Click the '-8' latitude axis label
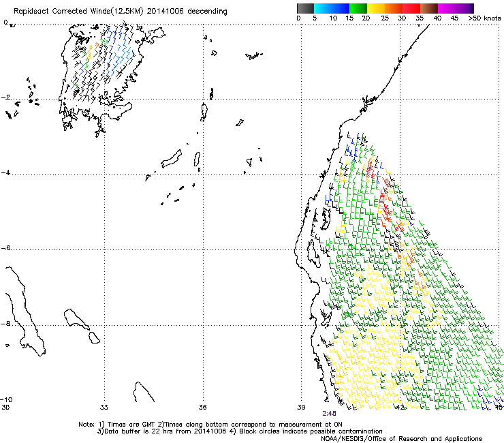 coord(5,324)
